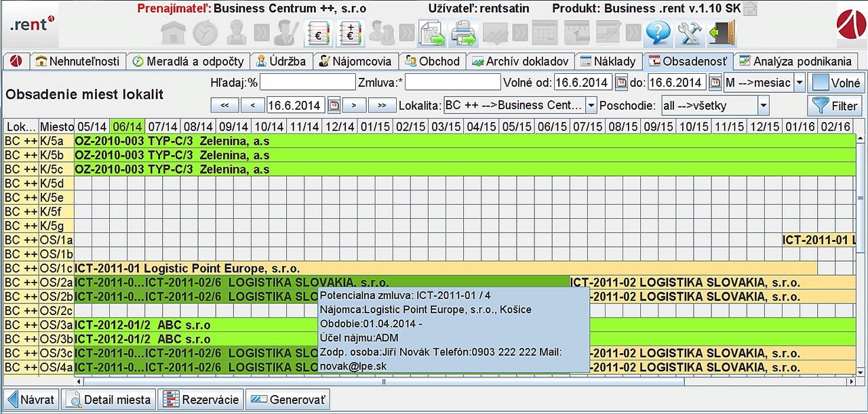Click the greyed-out checklist toolbar icon
868x414 pixels.
[609, 33]
